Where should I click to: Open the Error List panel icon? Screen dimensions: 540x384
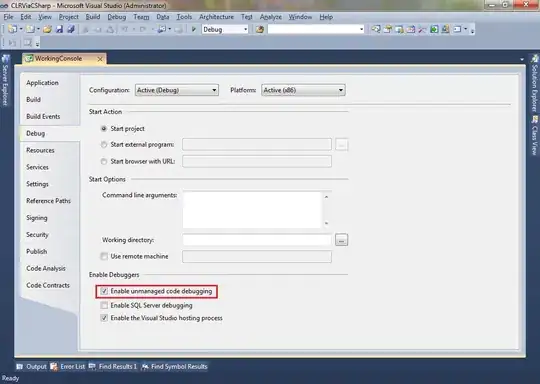54,366
